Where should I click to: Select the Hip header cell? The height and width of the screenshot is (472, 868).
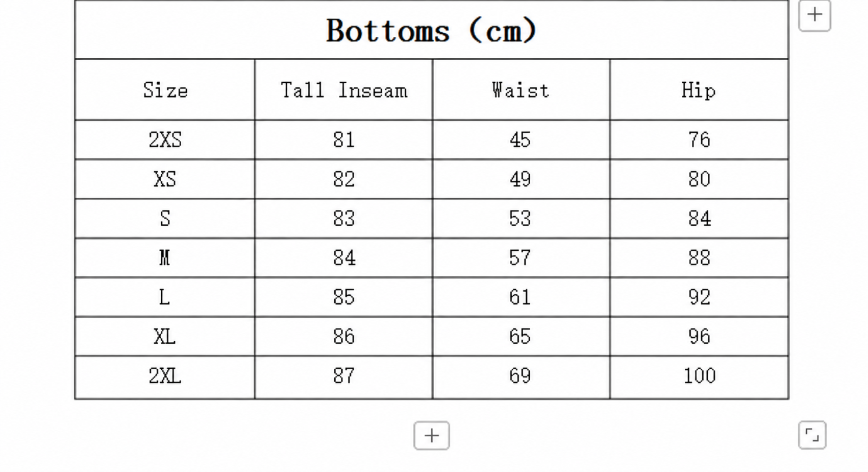[x=699, y=90]
